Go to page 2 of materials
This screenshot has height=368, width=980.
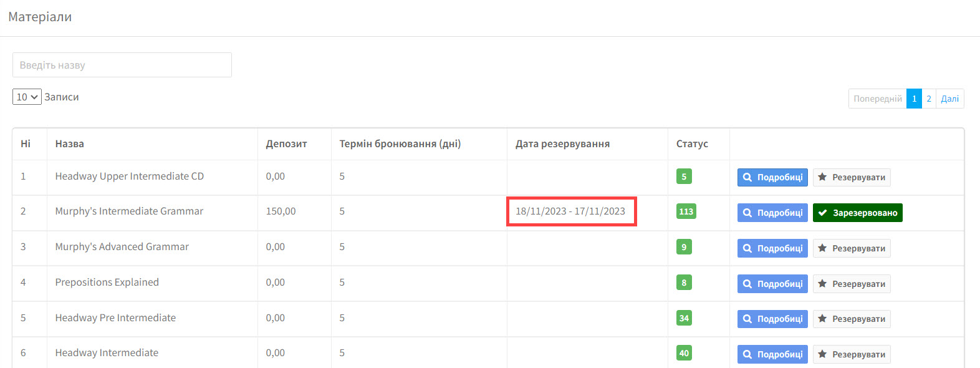coord(929,99)
